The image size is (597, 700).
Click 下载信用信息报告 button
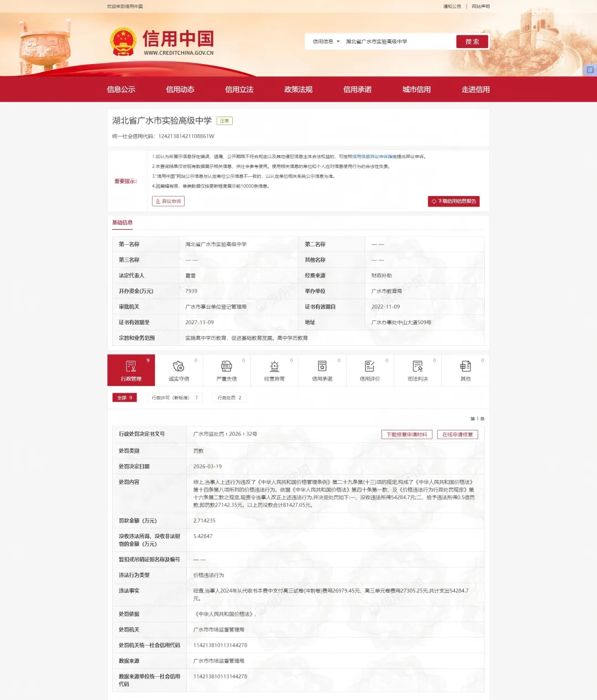click(x=453, y=201)
